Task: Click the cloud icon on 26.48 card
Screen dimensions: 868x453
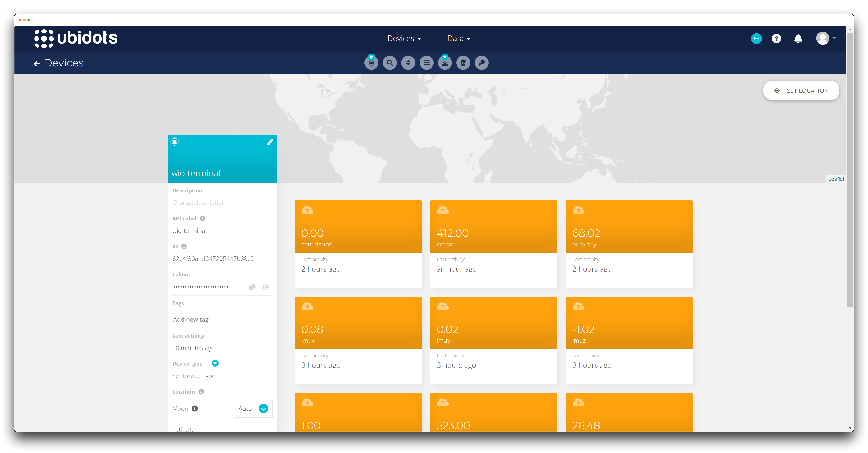Action: pos(578,402)
